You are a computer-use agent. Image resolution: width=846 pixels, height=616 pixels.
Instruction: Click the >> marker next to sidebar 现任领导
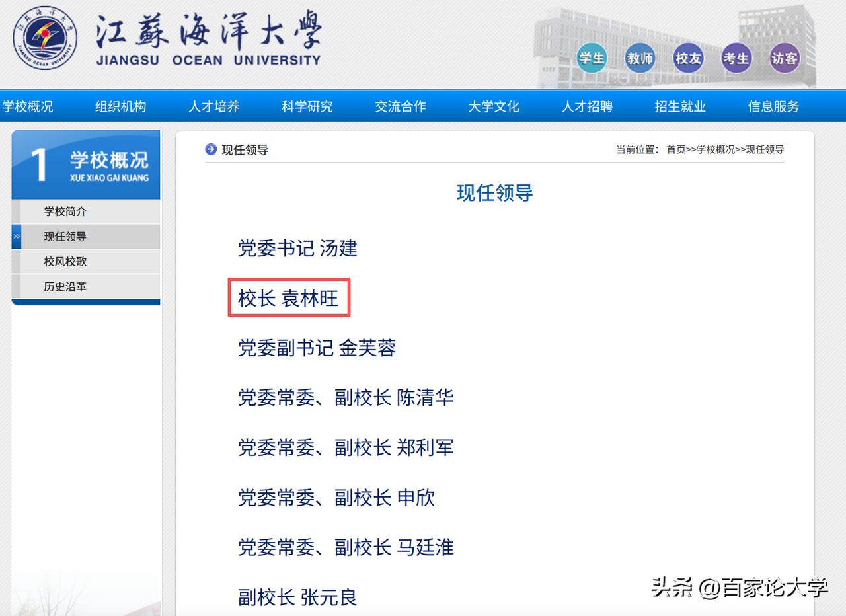tap(17, 237)
